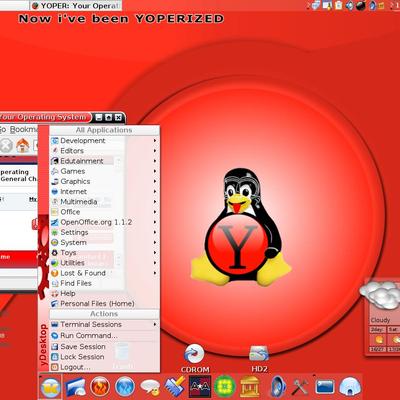The height and width of the screenshot is (400, 400).
Task: Launch the blue brush cleaner dock icon
Action: click(175, 387)
